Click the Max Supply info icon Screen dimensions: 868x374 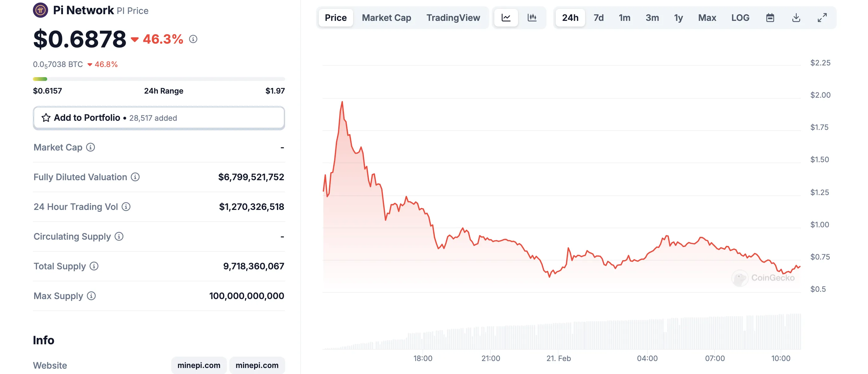[91, 296]
